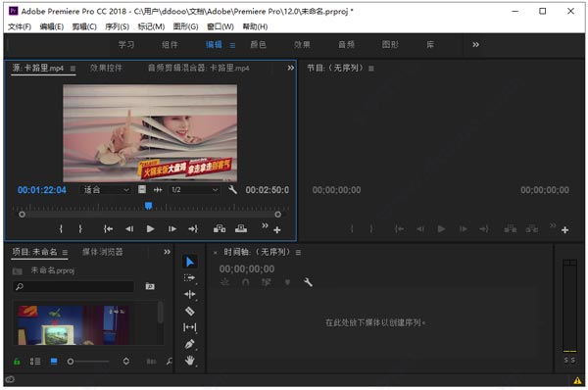588x390 pixels.
Task: Expand overflow workspaces chevron in top bar
Action: click(476, 45)
